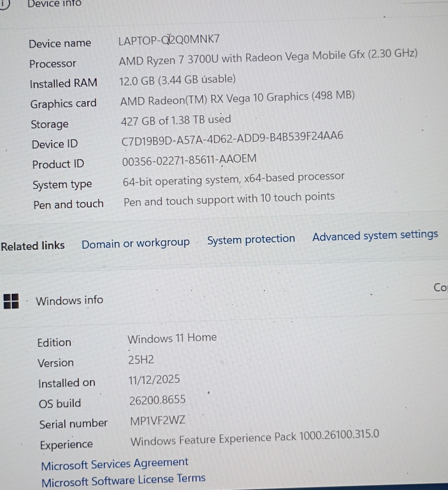Click the Version label
This screenshot has width=448, height=490.
pos(55,363)
